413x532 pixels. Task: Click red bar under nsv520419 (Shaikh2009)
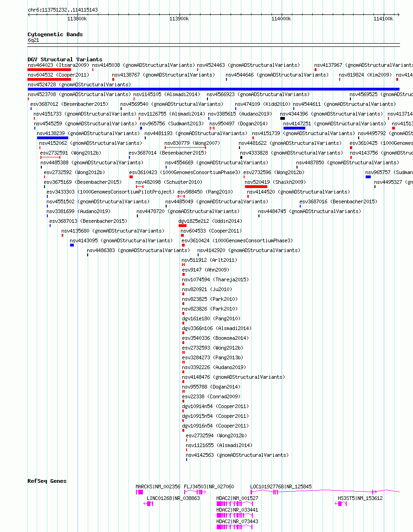pyautogui.click(x=256, y=187)
